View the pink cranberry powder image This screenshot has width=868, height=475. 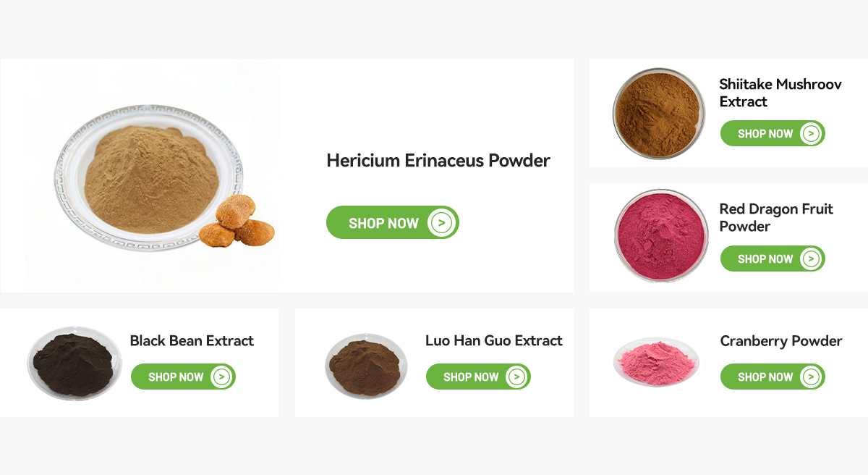[656, 361]
